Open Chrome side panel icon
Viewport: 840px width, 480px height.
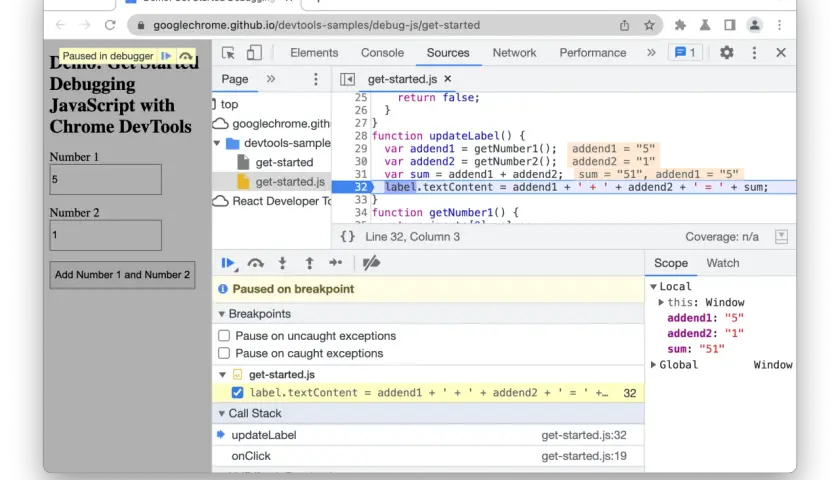729,25
